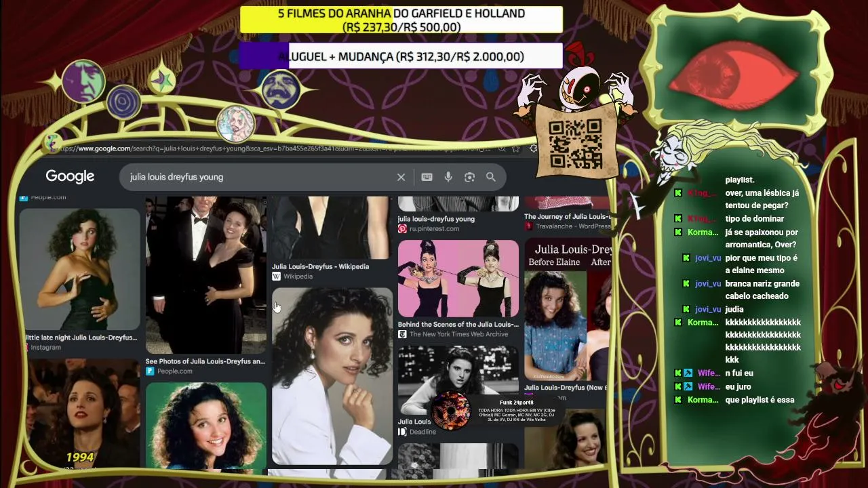The image size is (868, 488).
Task: Click the 'Deadline' source name
Action: (x=422, y=432)
